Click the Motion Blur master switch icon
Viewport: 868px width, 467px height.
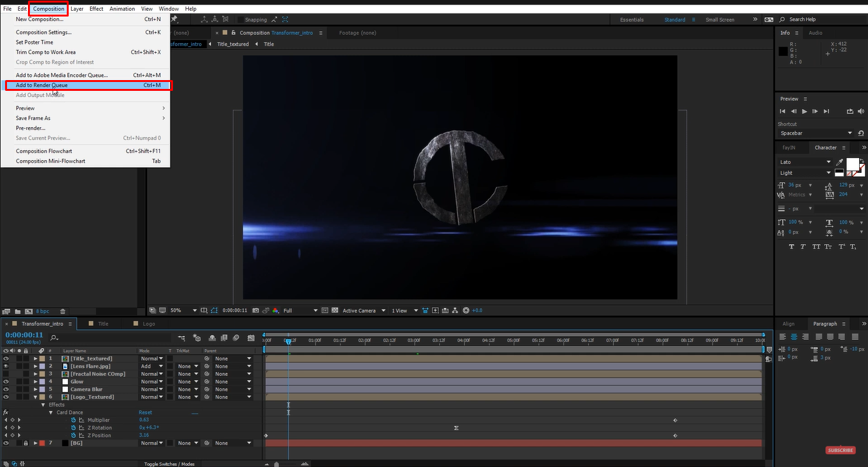click(237, 337)
